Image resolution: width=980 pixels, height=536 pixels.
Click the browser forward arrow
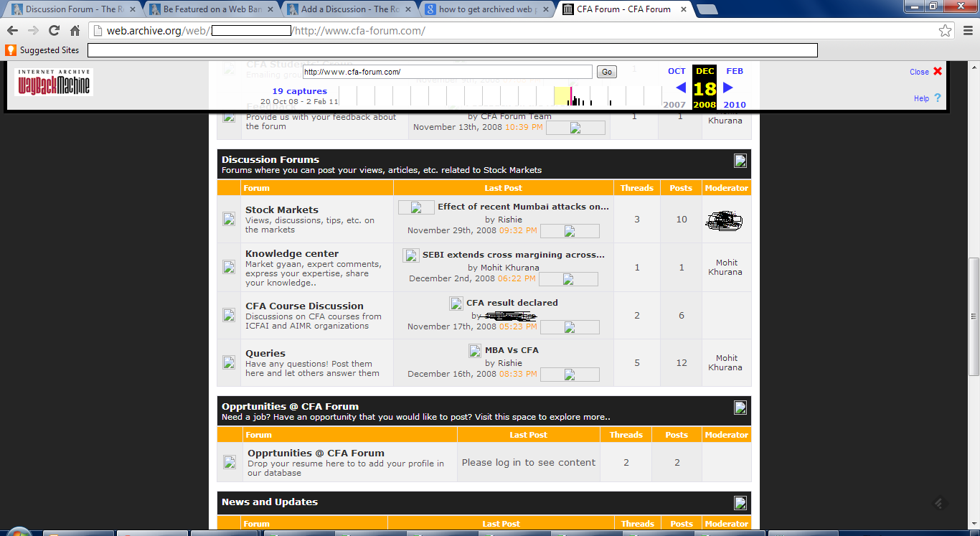click(33, 31)
